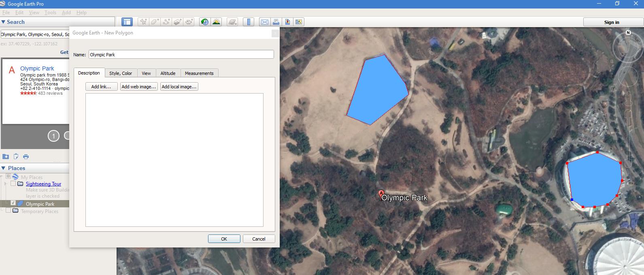Click the Add Polygon toolbar icon
This screenshot has height=275, width=644.
[155, 22]
